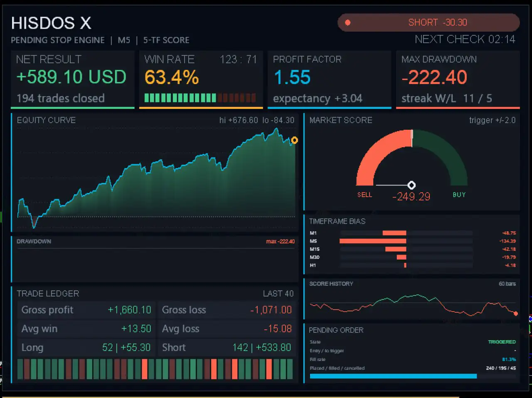Click the hi +676.60 lo -84.30 label
The height and width of the screenshot is (398, 532).
click(x=257, y=120)
